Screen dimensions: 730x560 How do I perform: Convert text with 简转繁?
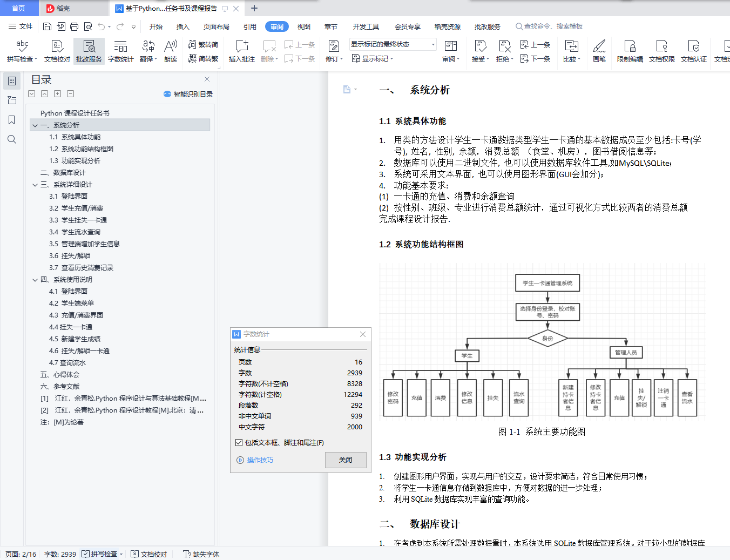[x=203, y=58]
